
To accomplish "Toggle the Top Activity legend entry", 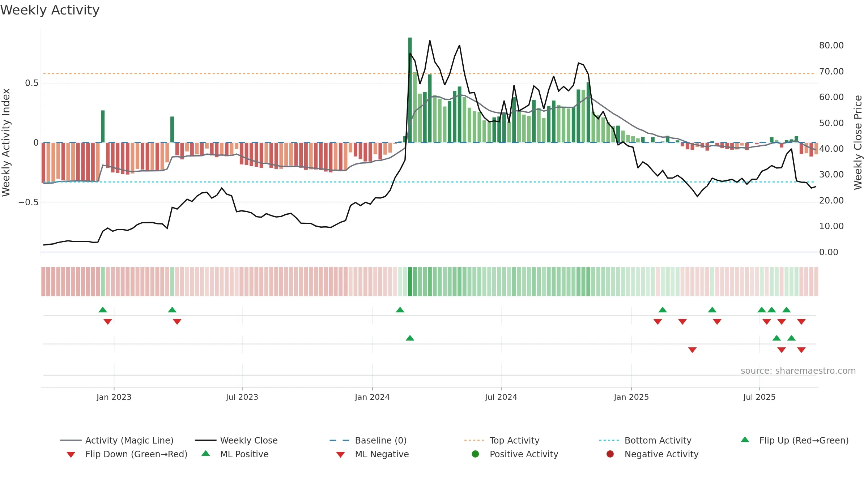I will coord(502,440).
